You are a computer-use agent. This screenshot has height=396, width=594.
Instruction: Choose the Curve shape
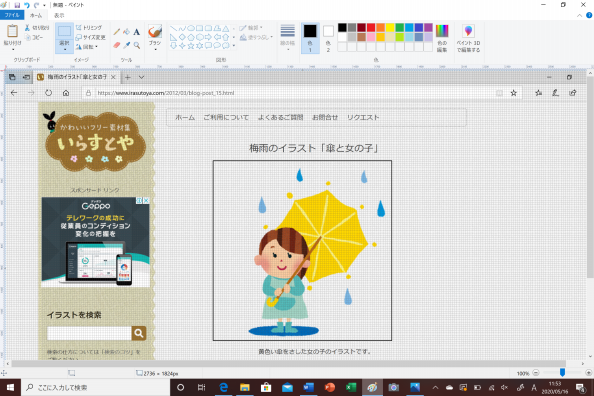point(182,28)
